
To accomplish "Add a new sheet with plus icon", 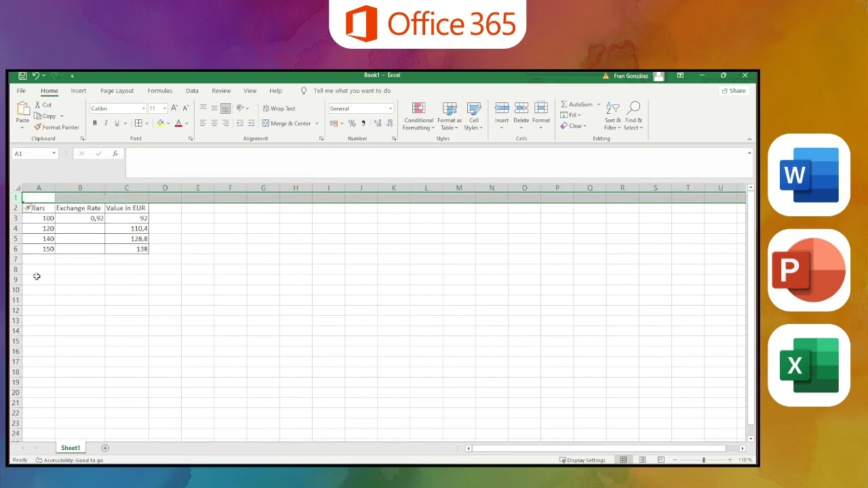I will tap(105, 448).
